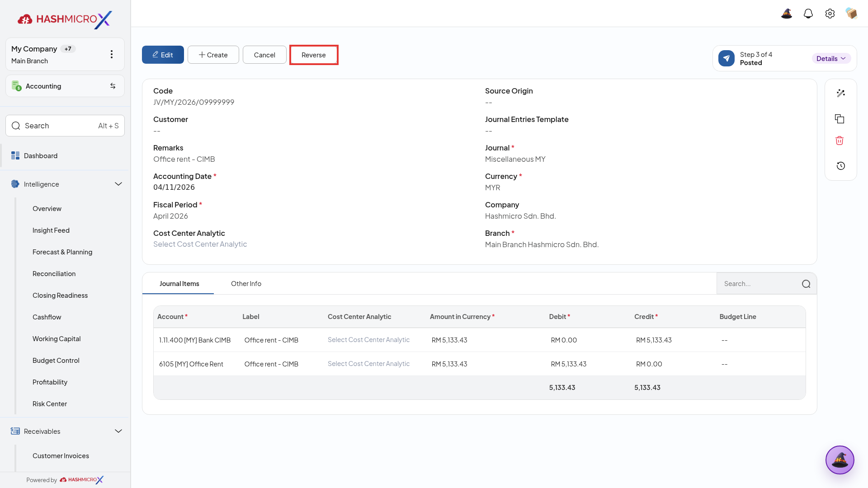
Task: Switch module with Accounting swap arrows icon
Action: (113, 86)
